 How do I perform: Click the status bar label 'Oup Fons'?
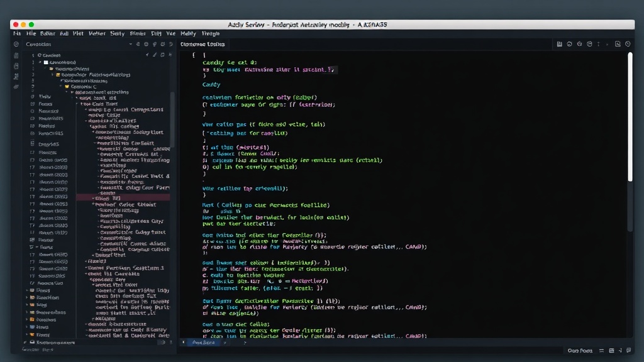tap(580, 351)
